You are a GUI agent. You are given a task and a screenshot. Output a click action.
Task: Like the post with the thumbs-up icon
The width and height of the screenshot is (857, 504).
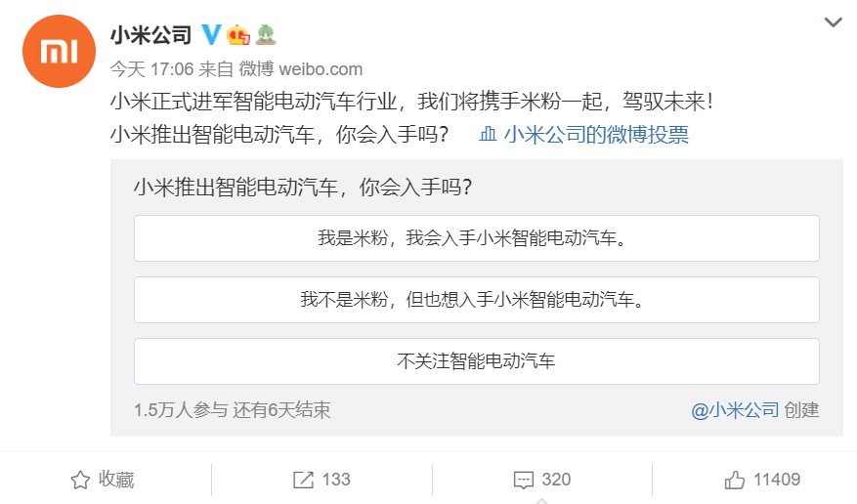tap(735, 480)
